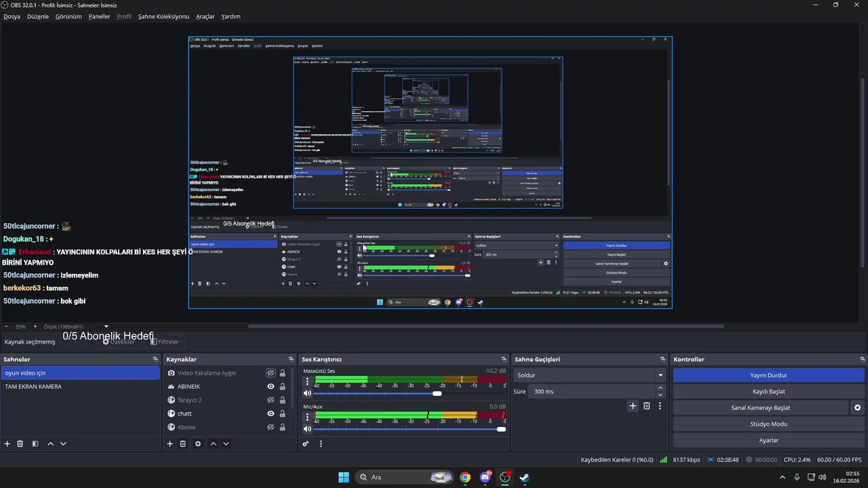
Task: Undock the Ses Karıştırıcı panel
Action: tap(504, 359)
